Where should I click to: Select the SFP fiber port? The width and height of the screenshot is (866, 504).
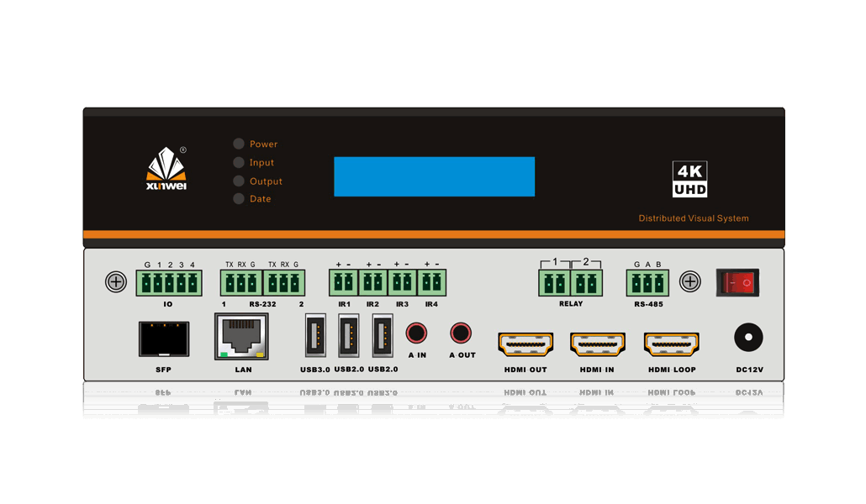coord(163,339)
